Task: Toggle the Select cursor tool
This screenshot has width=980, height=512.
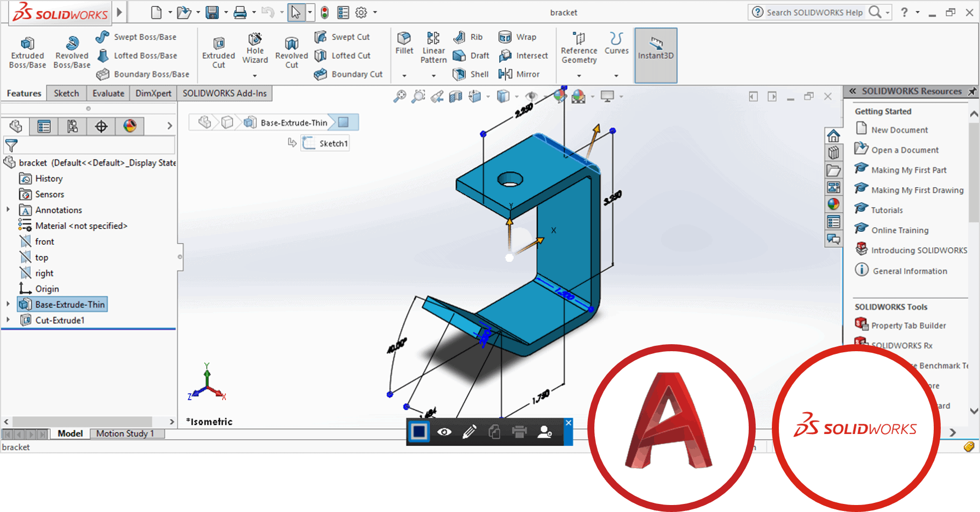Action: click(296, 12)
